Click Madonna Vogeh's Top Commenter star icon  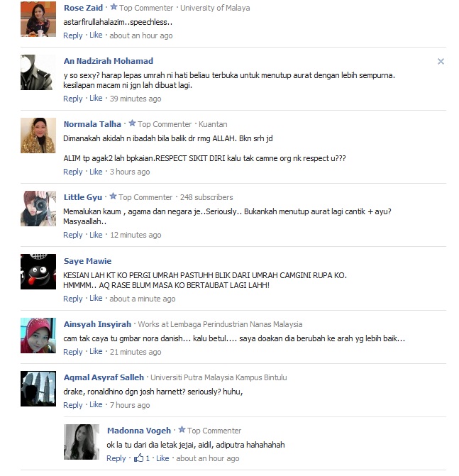182,430
